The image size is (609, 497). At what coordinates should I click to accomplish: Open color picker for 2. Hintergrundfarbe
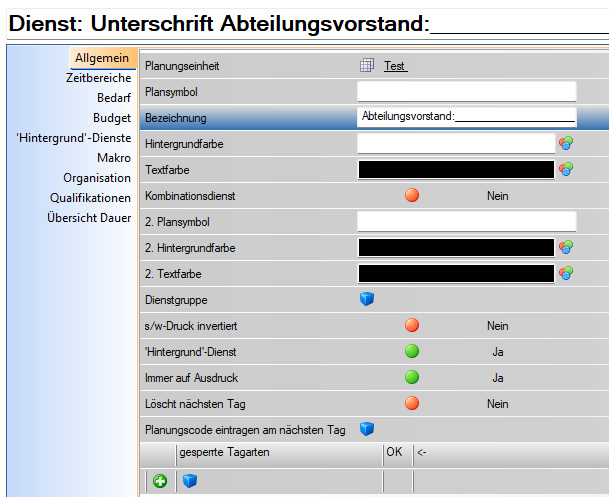point(566,247)
